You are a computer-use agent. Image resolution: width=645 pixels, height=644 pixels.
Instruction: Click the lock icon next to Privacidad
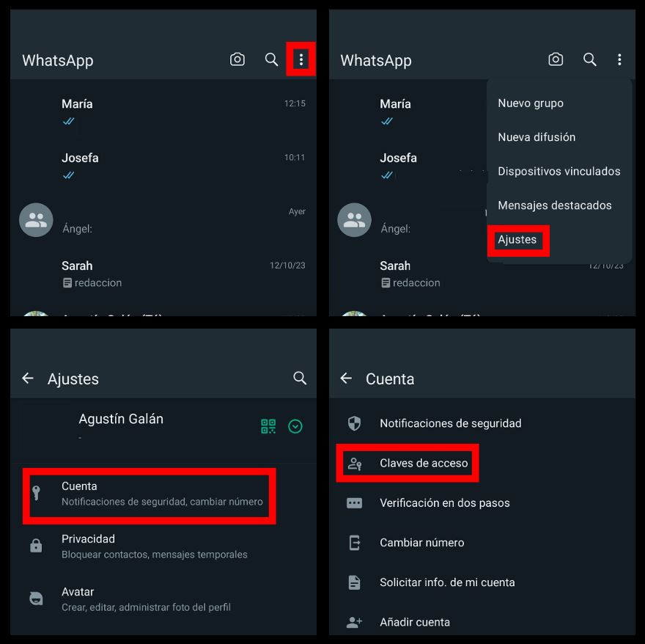(x=36, y=546)
